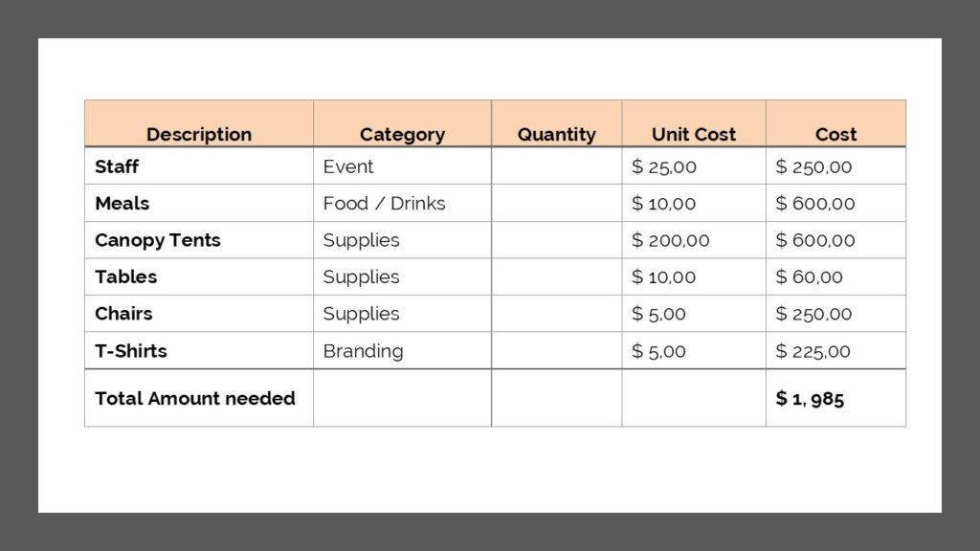This screenshot has height=551, width=980.
Task: Select the Event category cell
Action: tap(402, 166)
